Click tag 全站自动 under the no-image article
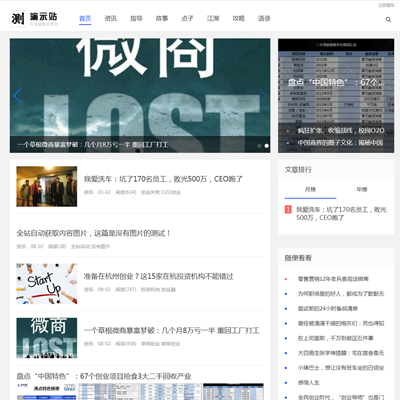 (x=80, y=247)
